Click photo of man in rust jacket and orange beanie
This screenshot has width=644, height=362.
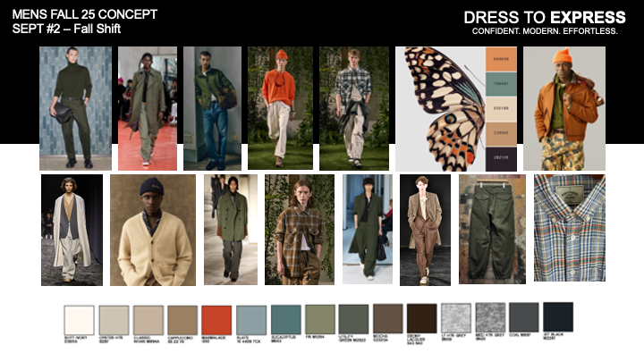(564, 108)
